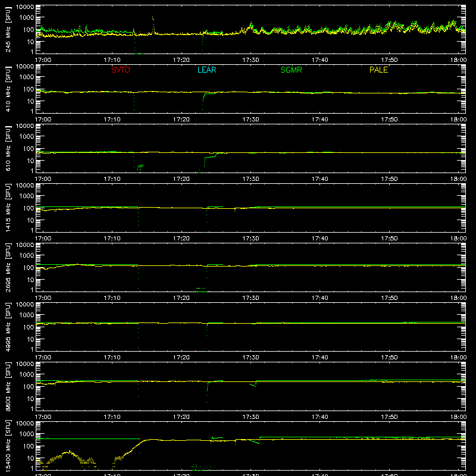Select the 410 MHz [SFU] axis label
This screenshot has width=476, height=476.
[8, 89]
